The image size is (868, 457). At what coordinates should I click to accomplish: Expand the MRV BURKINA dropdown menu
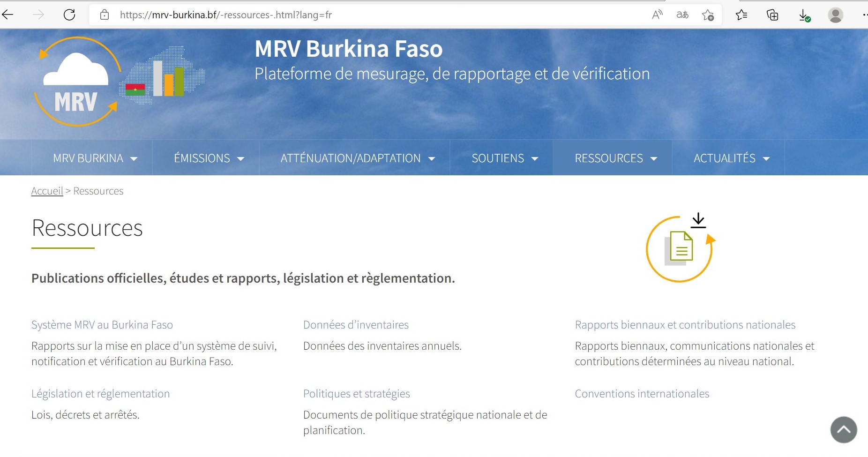coord(95,158)
